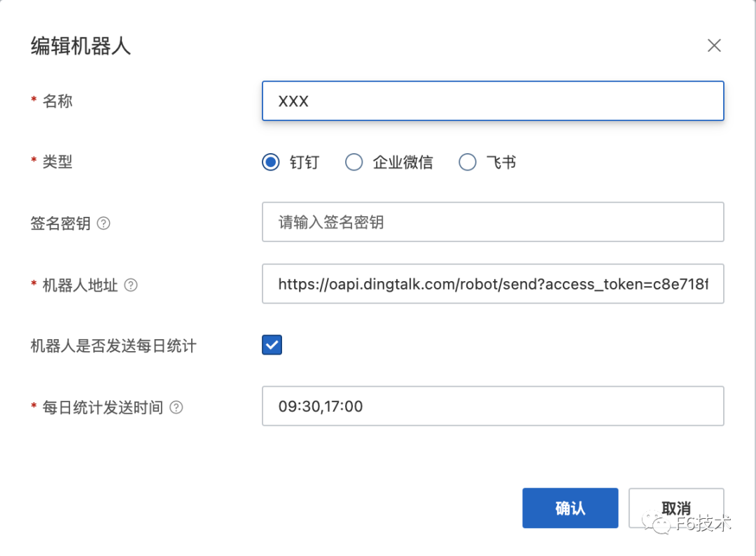Click the 类型 field label
The width and height of the screenshot is (756, 556).
tap(57, 162)
